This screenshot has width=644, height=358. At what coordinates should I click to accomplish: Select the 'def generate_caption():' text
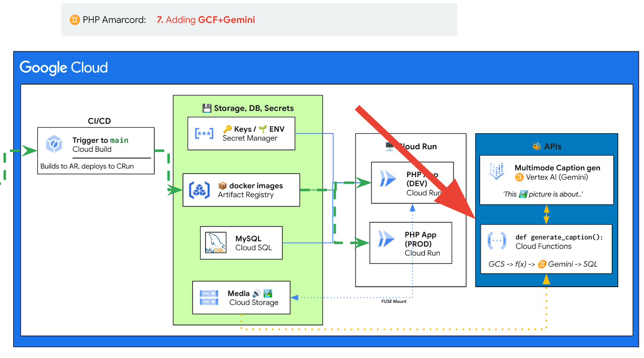point(559,237)
